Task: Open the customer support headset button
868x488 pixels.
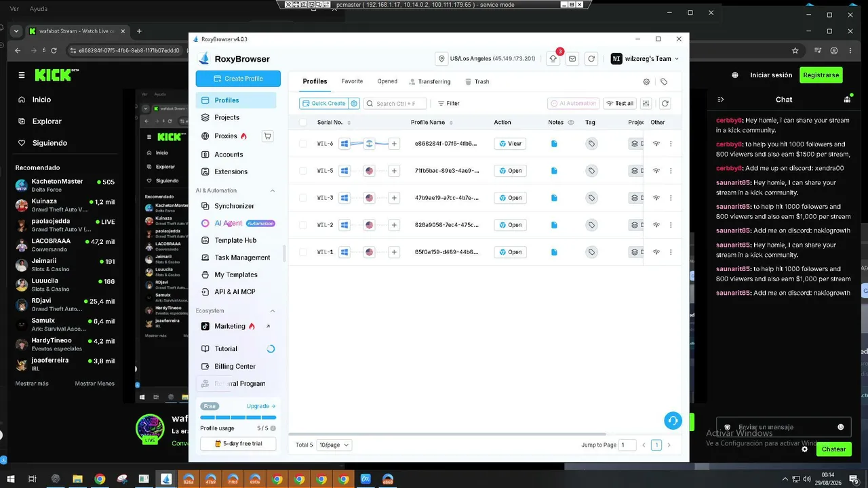Action: point(673,421)
